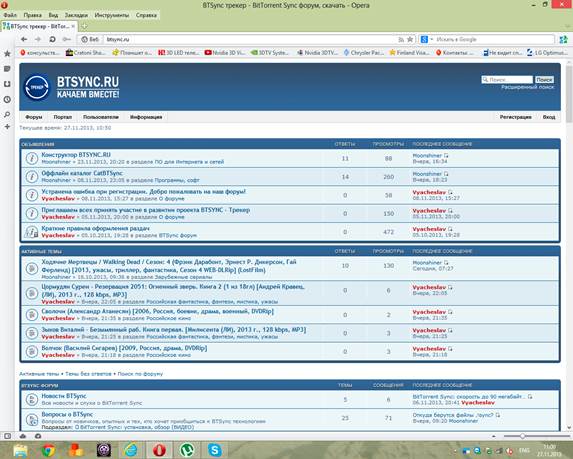
Task: Open the Инструменты menu
Action: pos(112,15)
